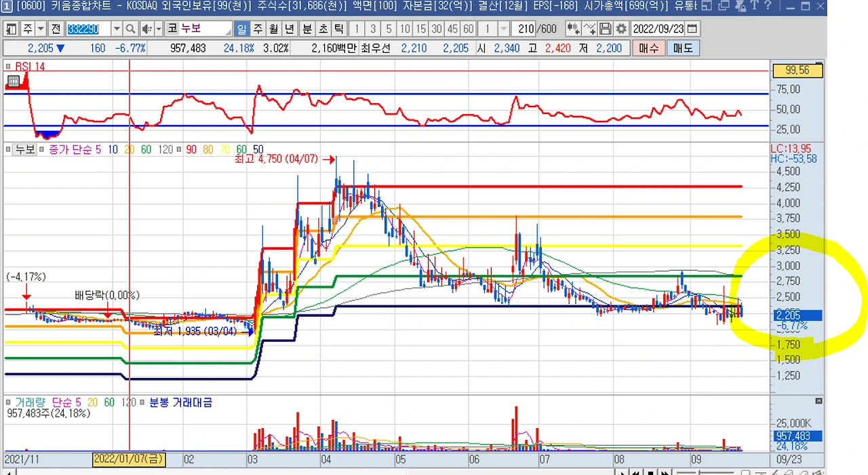This screenshot has width=868, height=475.
Task: Select the 주 weekly chart period
Action: (258, 29)
